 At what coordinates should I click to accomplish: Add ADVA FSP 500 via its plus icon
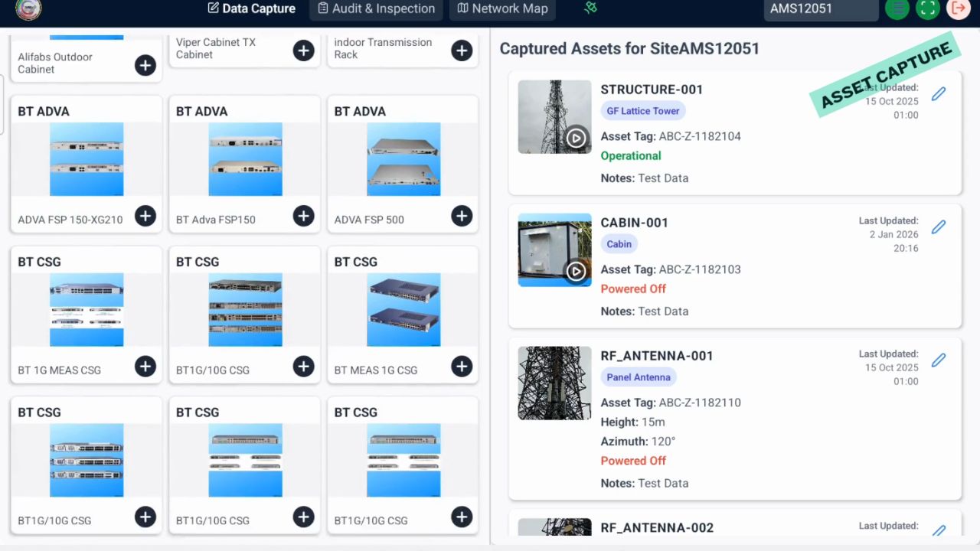coord(462,216)
